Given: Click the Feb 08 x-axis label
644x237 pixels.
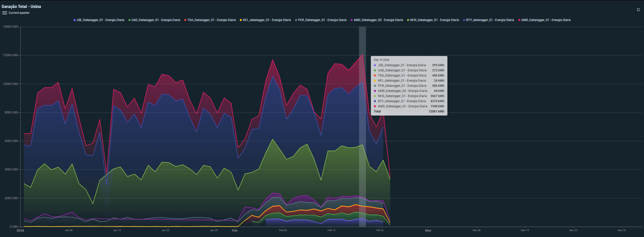Looking at the screenshot, I should [x=283, y=230].
